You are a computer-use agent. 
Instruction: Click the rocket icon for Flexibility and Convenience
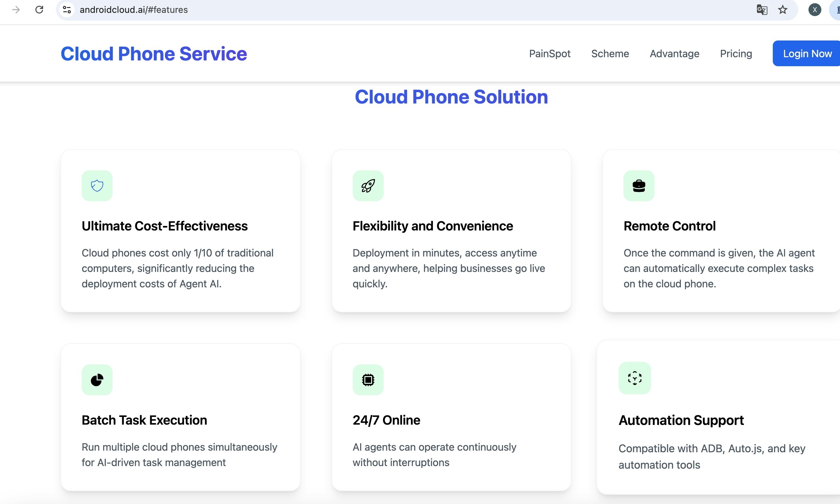point(368,186)
